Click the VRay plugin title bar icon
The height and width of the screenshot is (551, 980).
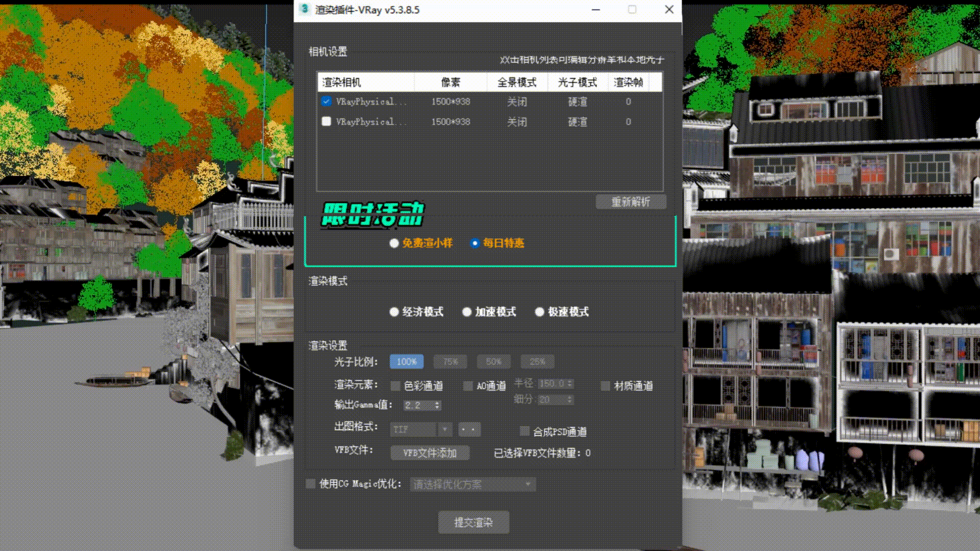click(305, 9)
